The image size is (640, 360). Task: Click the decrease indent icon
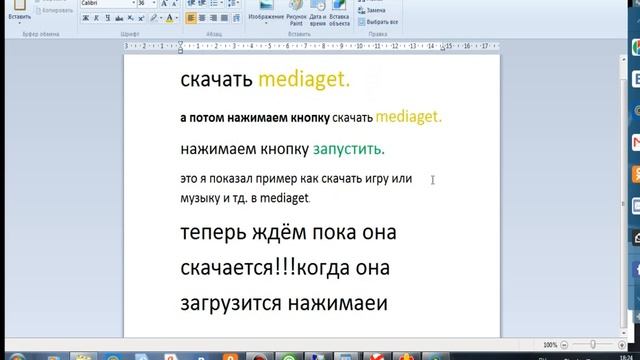coord(191,4)
